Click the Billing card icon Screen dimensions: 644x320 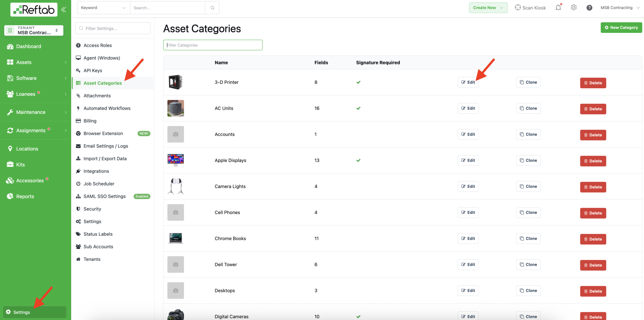tap(78, 121)
